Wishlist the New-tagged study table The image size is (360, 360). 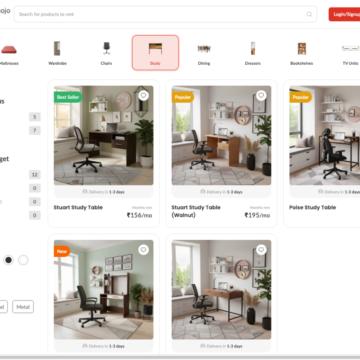tap(143, 250)
